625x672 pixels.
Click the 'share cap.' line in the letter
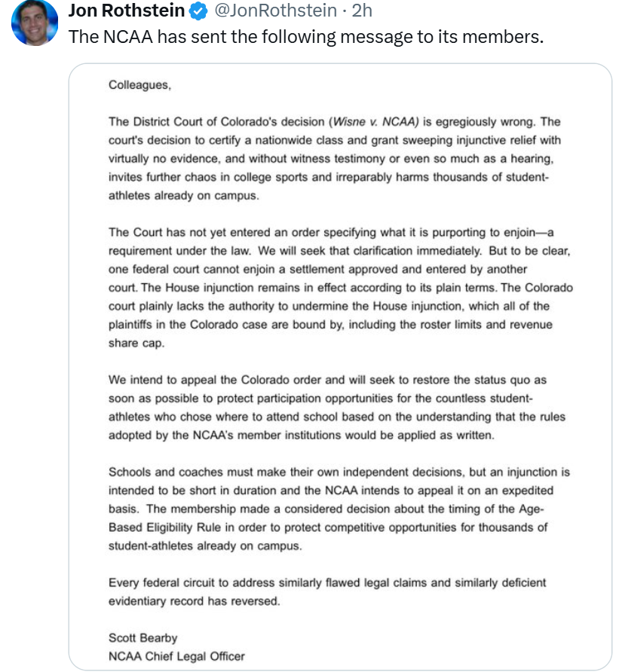[136, 343]
